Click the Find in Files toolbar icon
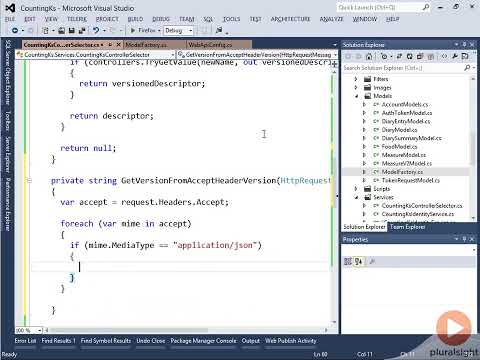The image size is (480, 360). pyautogui.click(x=219, y=31)
